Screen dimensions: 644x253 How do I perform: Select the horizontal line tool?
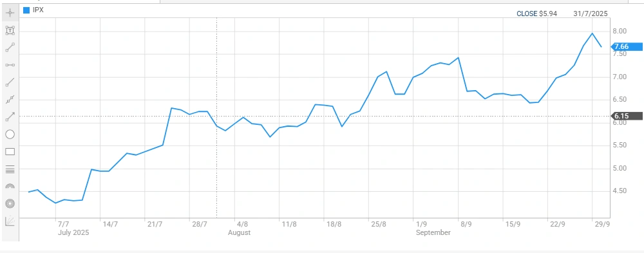click(x=10, y=65)
